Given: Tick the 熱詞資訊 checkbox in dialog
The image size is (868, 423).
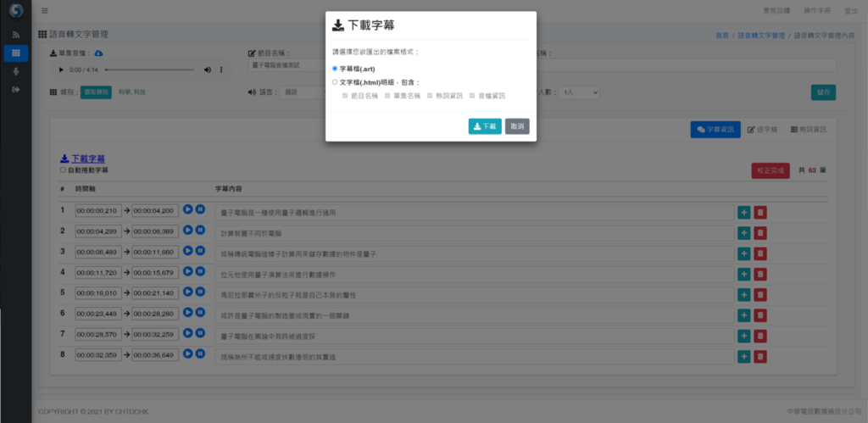Looking at the screenshot, I should [x=430, y=95].
